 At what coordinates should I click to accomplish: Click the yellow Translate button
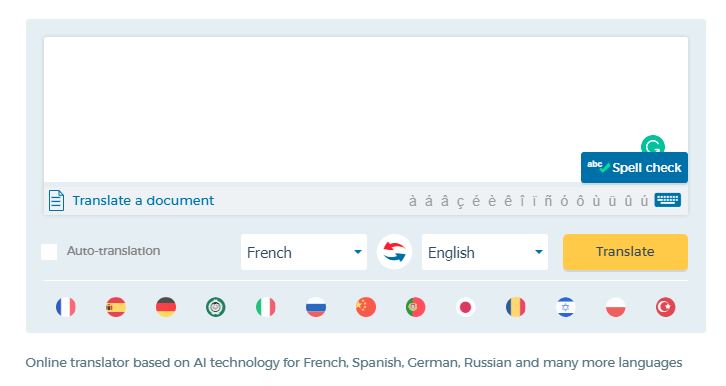(625, 252)
